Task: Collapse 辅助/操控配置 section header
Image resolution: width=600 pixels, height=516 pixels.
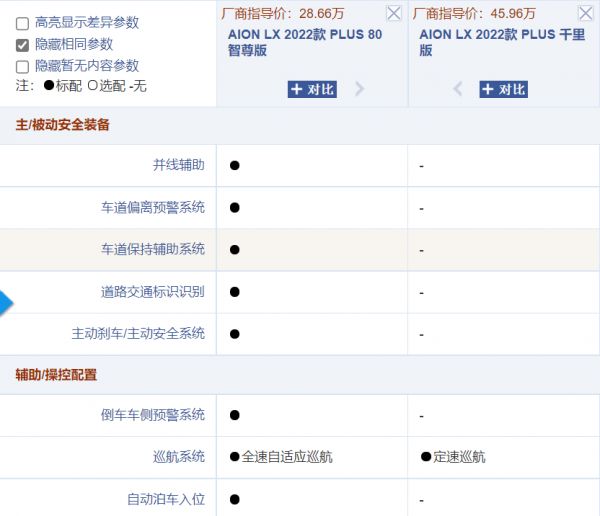Action: coord(56,374)
